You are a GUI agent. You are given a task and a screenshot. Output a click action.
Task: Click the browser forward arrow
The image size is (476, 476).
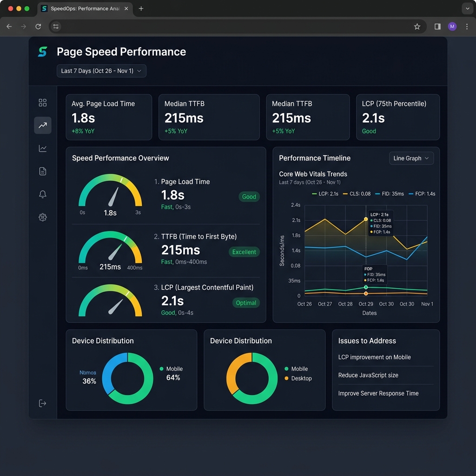point(23,26)
